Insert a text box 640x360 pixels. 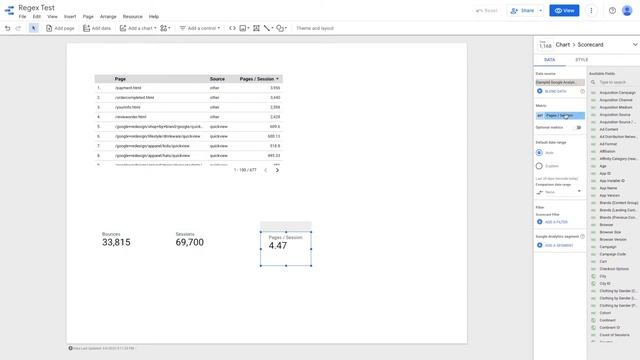(256, 28)
